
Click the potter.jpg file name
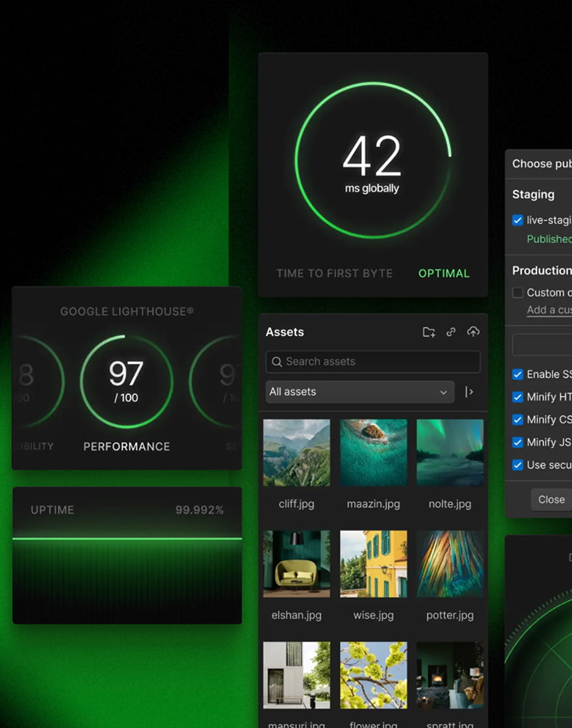[450, 615]
